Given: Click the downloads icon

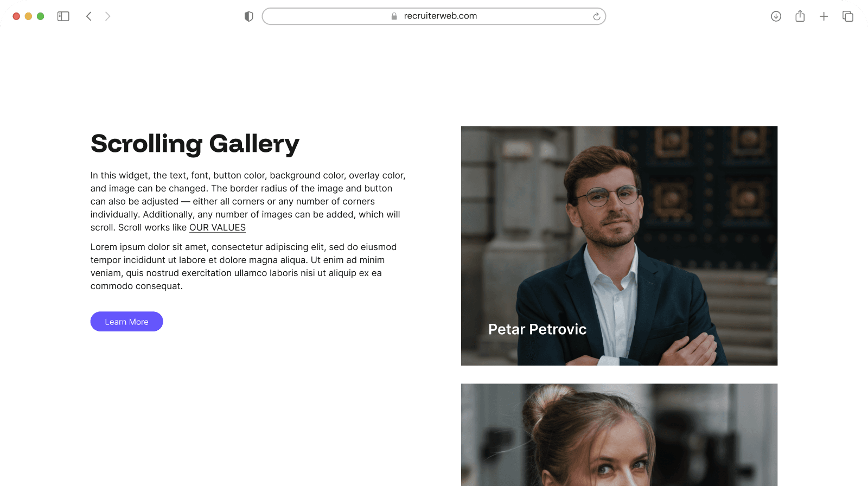Looking at the screenshot, I should tap(776, 16).
